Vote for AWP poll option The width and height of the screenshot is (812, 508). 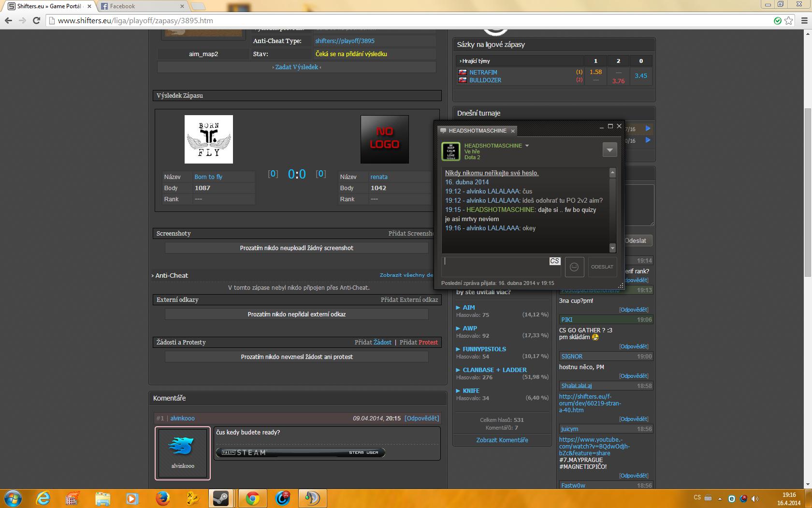(x=470, y=329)
